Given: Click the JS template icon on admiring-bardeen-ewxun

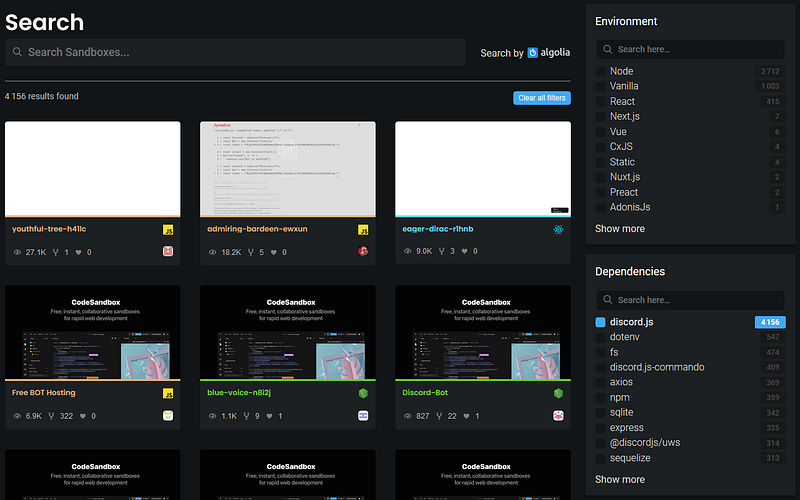Looking at the screenshot, I should coord(363,230).
